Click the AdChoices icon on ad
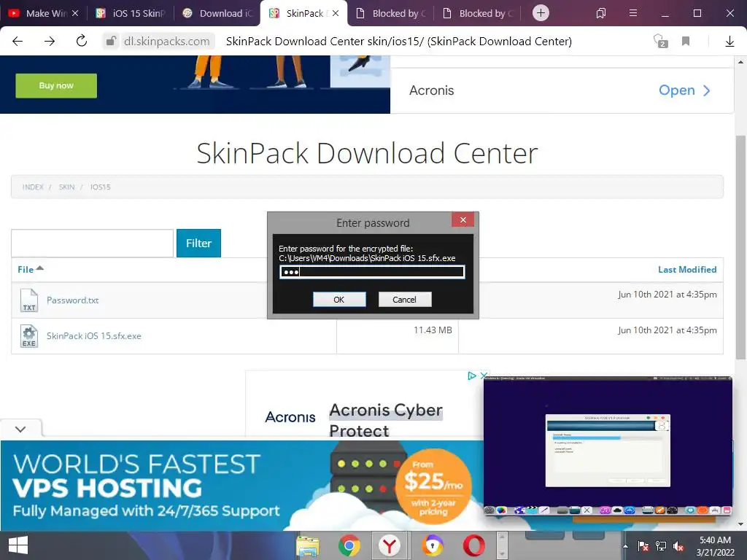The height and width of the screenshot is (560, 747). [472, 376]
